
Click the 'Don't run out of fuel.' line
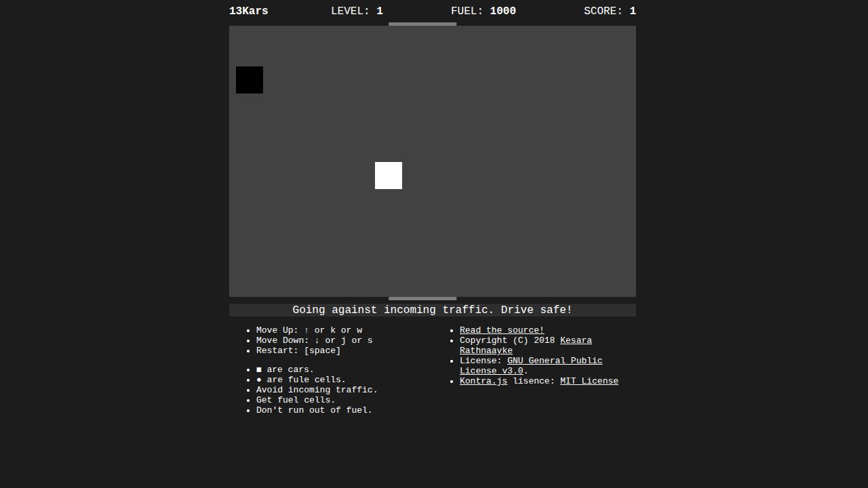pos(315,410)
